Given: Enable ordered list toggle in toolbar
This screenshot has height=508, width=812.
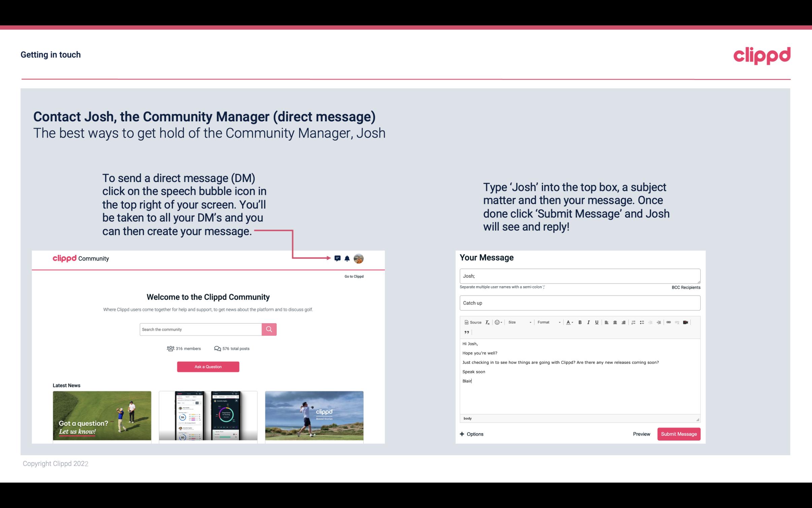Looking at the screenshot, I should coord(633,322).
